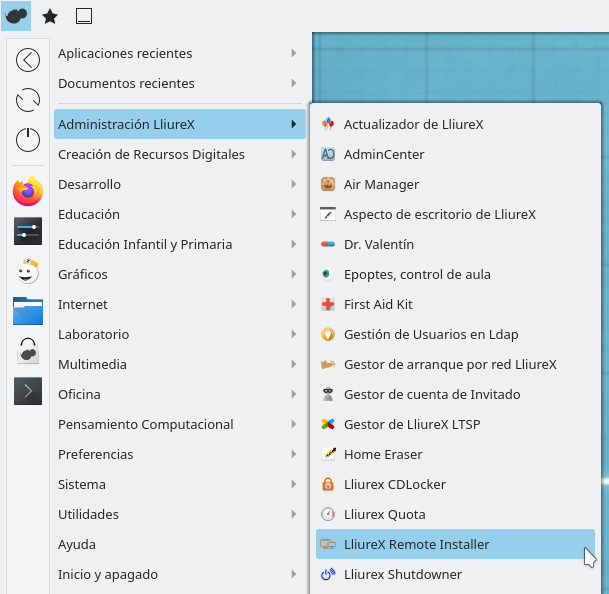Launch Epoptes, control de aula

click(x=417, y=274)
